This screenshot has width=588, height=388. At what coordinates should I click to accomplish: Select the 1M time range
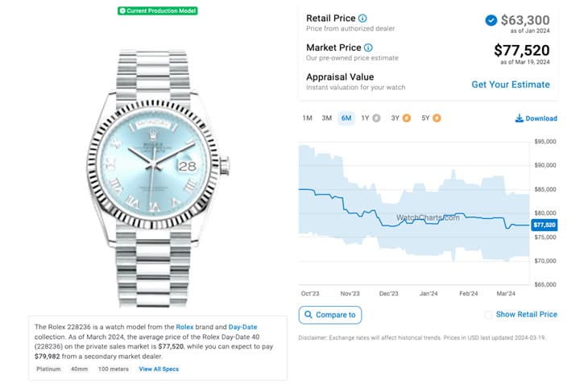[307, 118]
